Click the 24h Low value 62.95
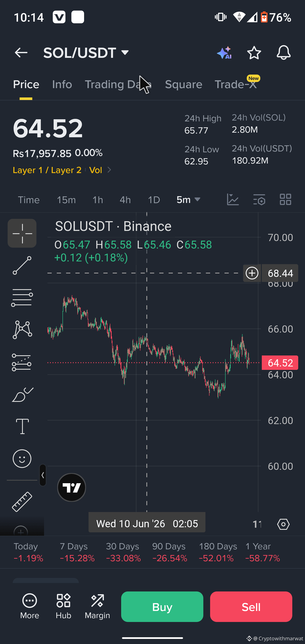The image size is (305, 644). (196, 161)
